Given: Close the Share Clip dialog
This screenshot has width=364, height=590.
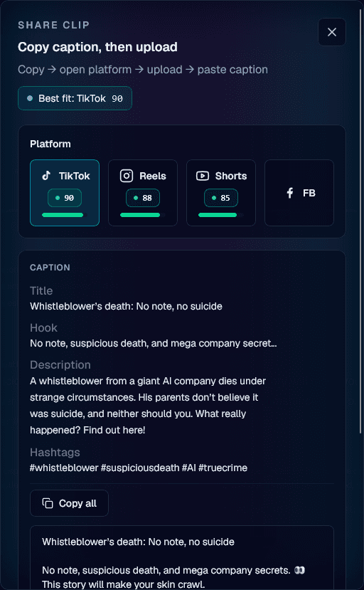Looking at the screenshot, I should [x=332, y=32].
